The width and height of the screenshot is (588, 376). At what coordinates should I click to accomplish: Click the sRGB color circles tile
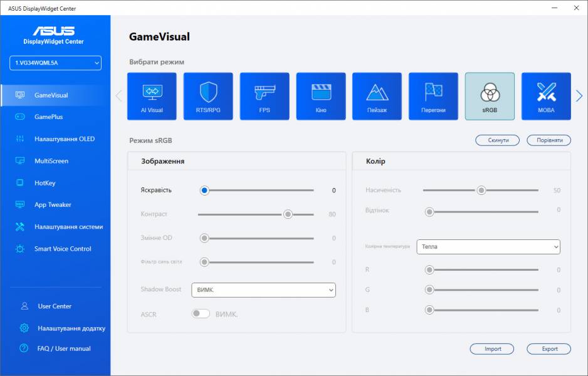[x=490, y=97]
